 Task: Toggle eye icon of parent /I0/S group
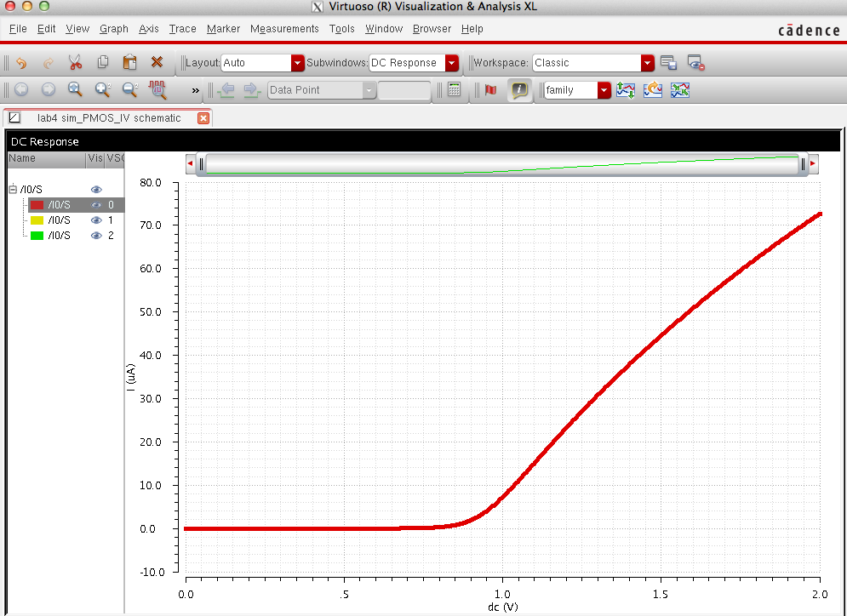click(x=96, y=190)
